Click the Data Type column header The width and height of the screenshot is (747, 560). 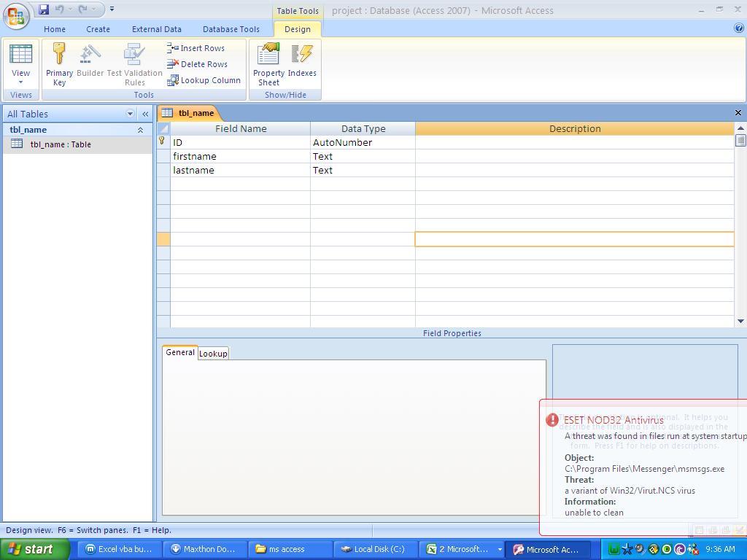point(363,128)
